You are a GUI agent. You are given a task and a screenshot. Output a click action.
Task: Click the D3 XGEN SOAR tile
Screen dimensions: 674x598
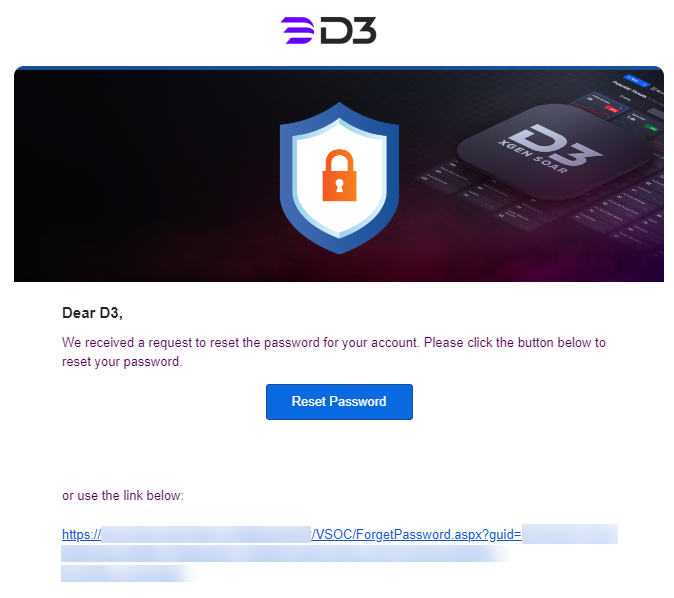[554, 151]
